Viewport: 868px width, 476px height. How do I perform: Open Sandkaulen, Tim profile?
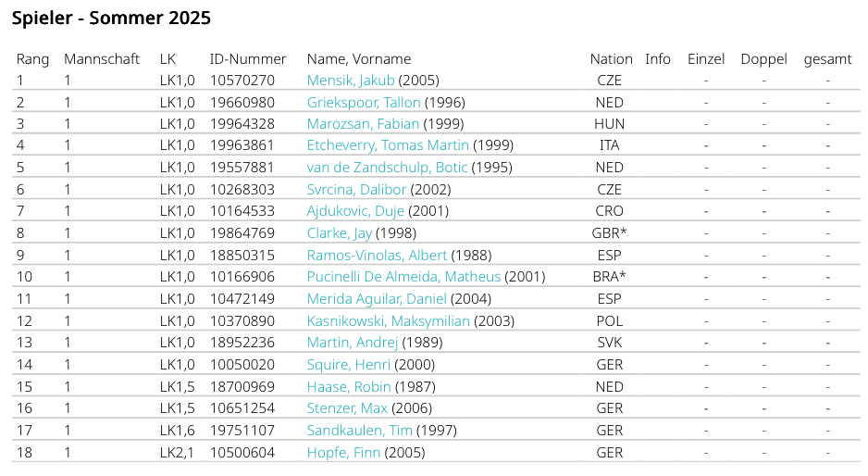pos(360,431)
